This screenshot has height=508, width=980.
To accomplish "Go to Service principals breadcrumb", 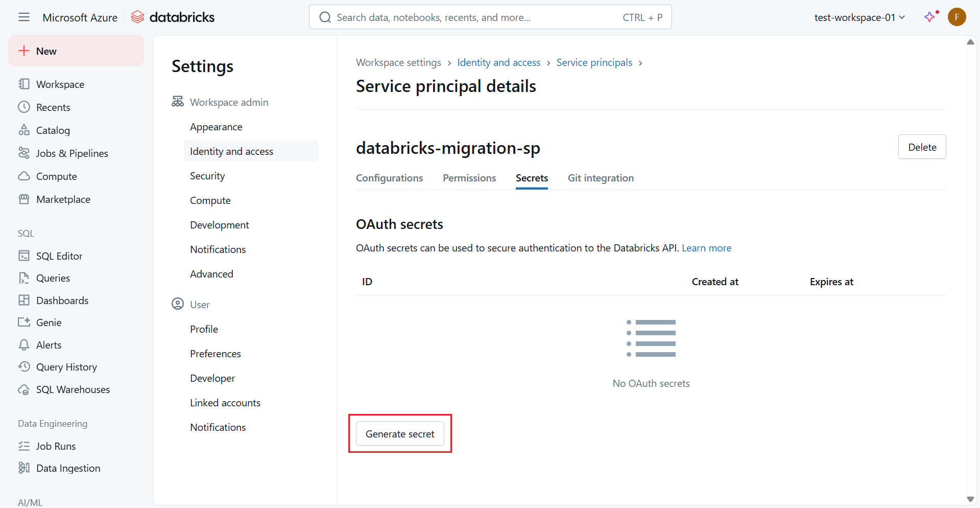I will click(594, 62).
